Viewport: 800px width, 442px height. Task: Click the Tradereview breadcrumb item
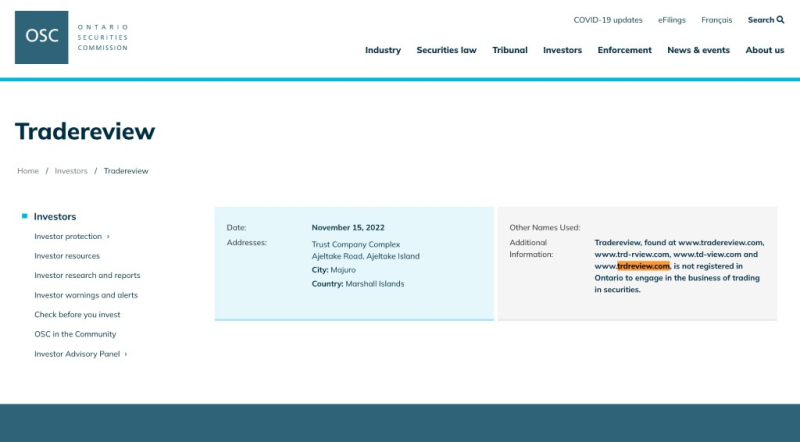tap(126, 171)
